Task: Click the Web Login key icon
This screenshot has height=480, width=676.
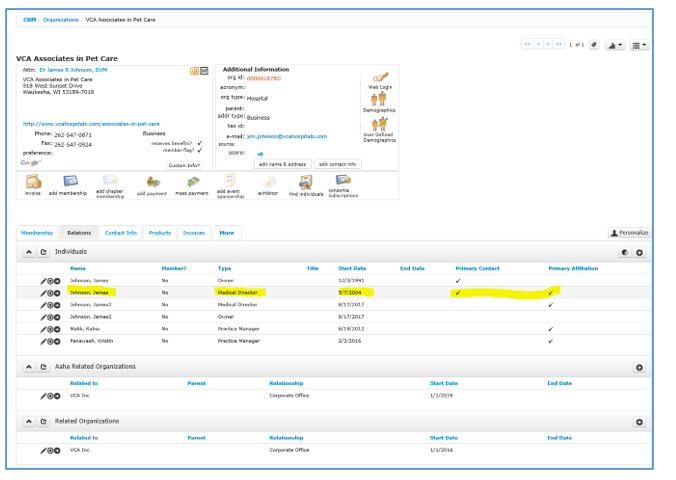Action: tap(380, 77)
